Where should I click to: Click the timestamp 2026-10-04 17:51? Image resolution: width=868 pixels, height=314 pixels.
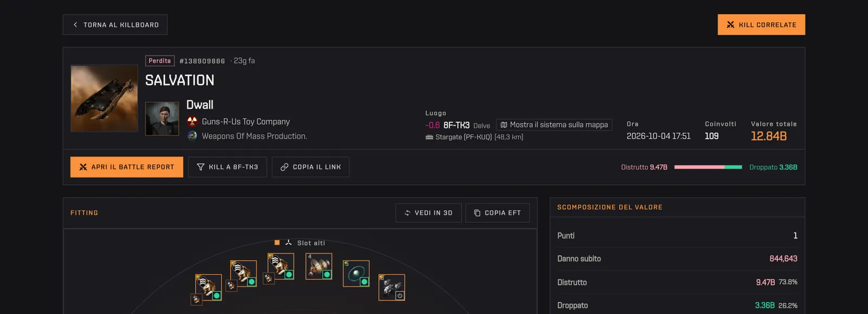click(659, 136)
